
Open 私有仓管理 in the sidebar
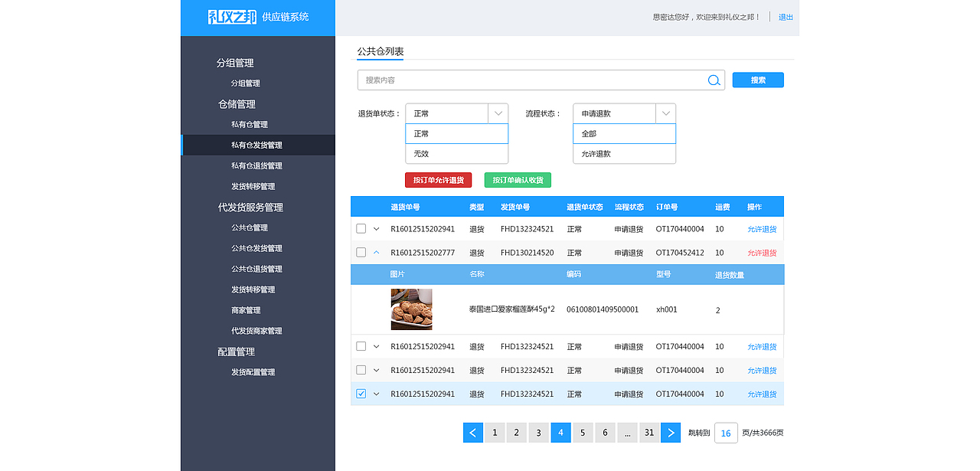point(250,125)
